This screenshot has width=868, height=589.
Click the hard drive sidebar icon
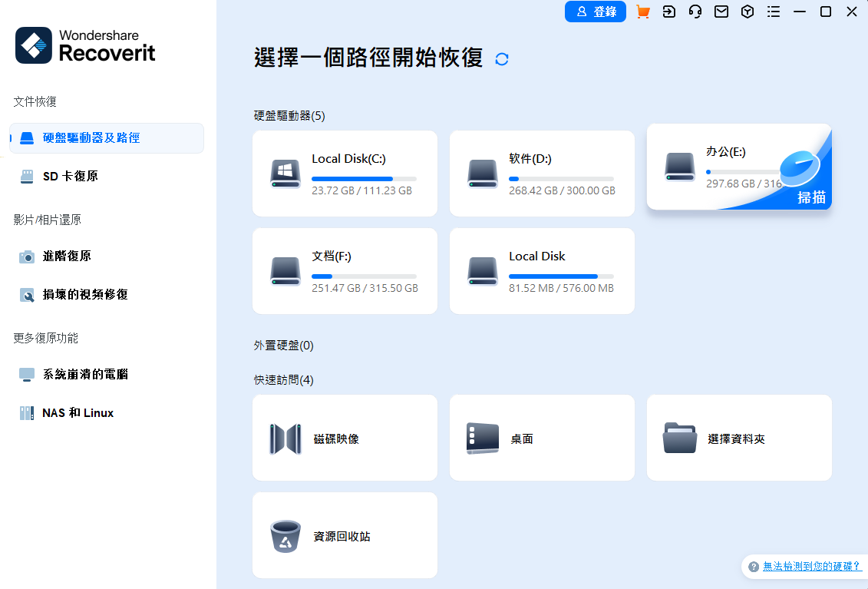[27, 138]
